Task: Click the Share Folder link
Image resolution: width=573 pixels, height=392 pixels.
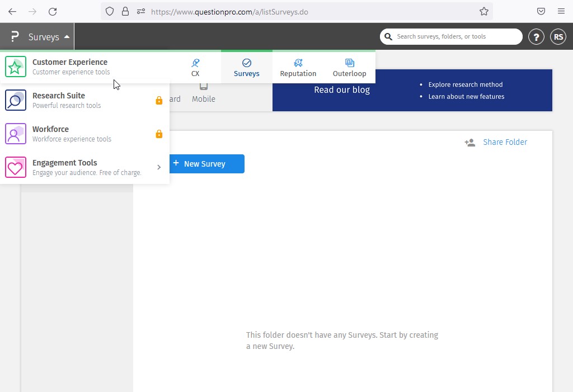Action: pyautogui.click(x=505, y=142)
